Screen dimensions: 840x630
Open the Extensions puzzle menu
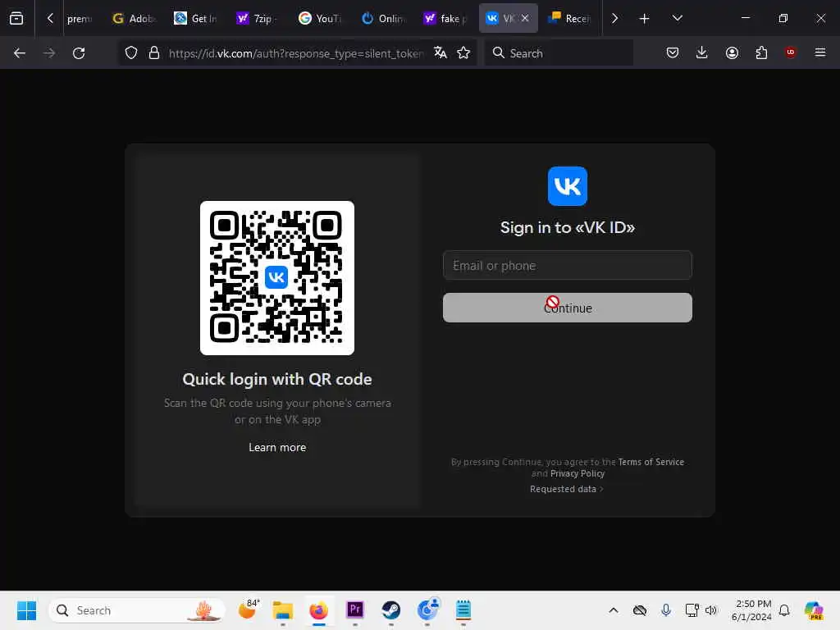761,52
